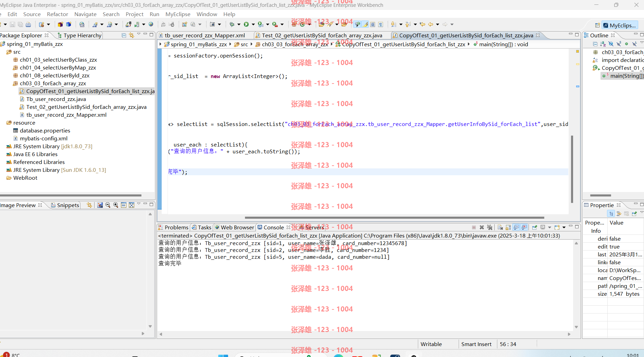Open the Debug button dropdown arrow
Viewport: 644px width, 357px height.
(x=239, y=24)
